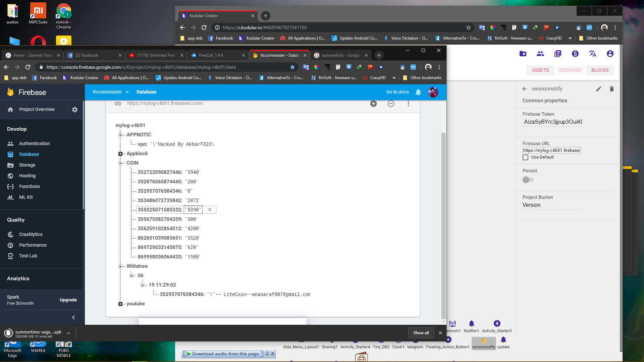644x362 pixels.
Task: Delete versionnotify with trash icon
Action: pos(611,89)
